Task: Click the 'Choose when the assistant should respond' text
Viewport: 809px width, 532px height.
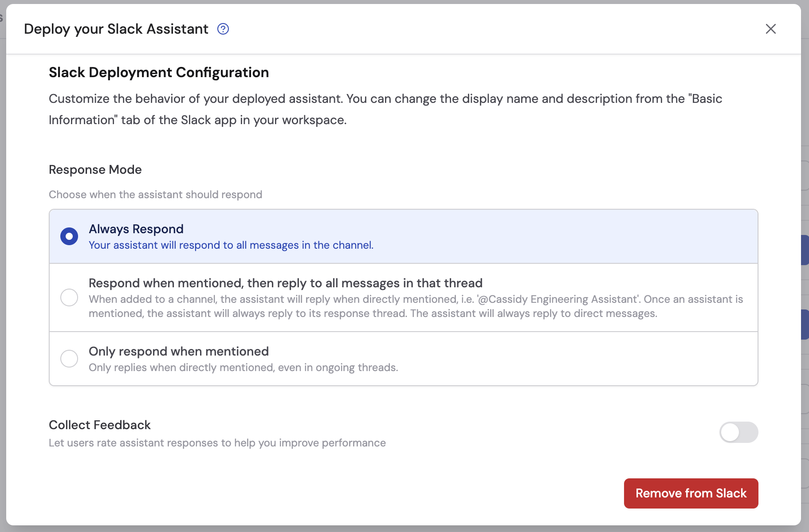Action: (x=155, y=194)
